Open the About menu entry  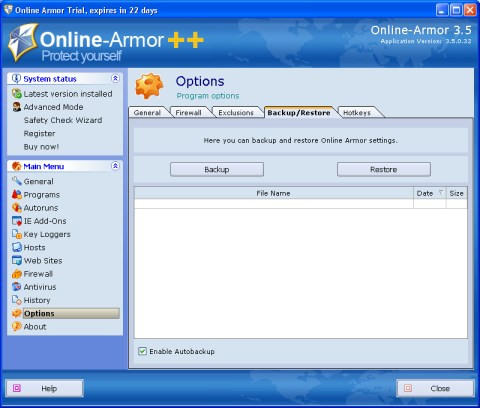pos(35,327)
